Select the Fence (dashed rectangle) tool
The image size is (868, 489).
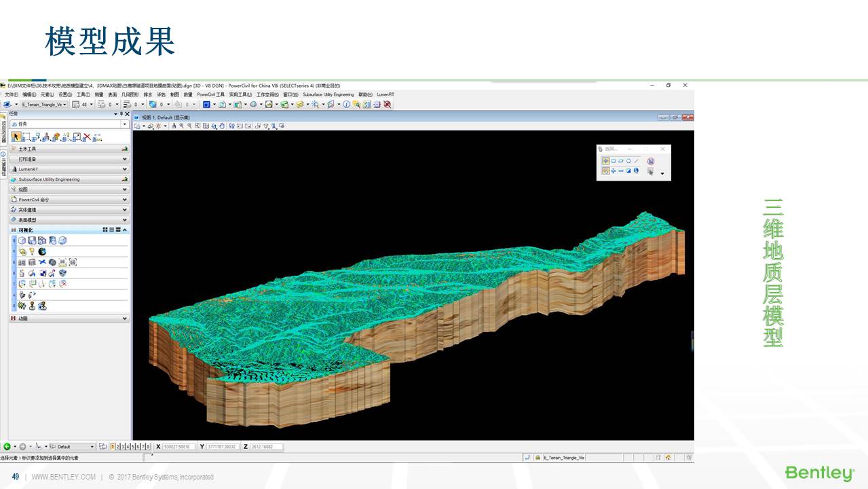(26, 137)
